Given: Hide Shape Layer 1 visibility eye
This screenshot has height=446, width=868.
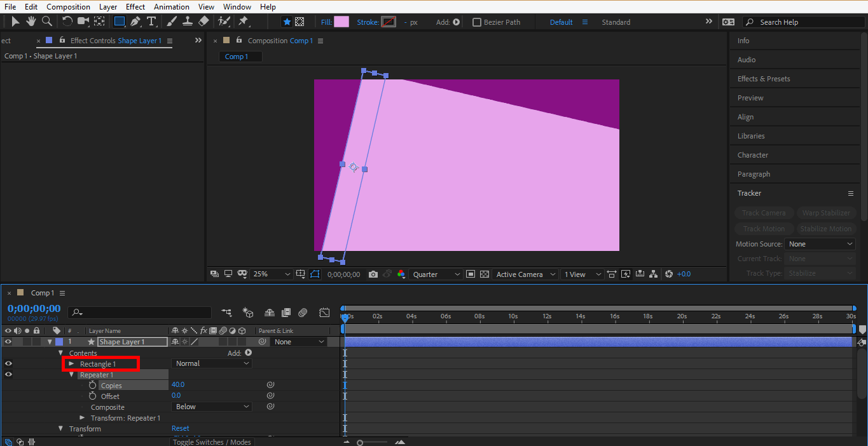Looking at the screenshot, I should [8, 342].
